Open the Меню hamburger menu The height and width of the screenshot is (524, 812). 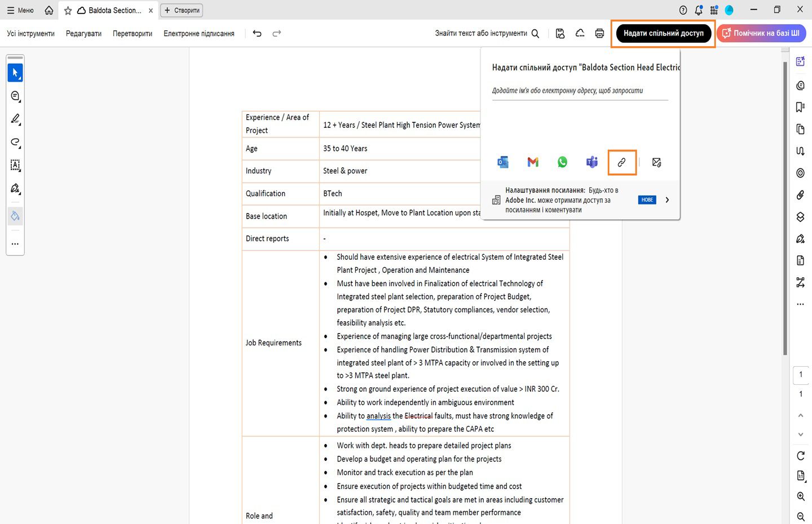pos(20,10)
